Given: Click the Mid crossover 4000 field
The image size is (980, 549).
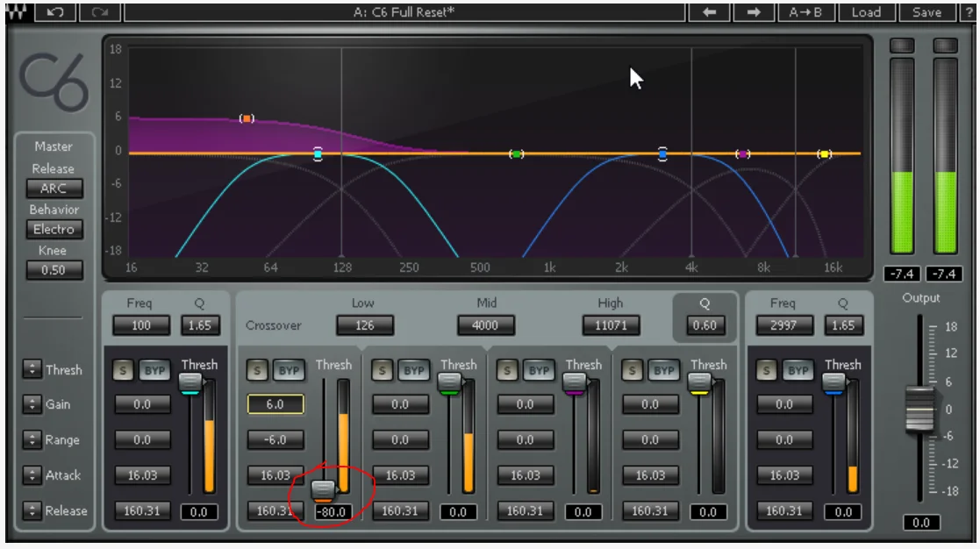Looking at the screenshot, I should click(486, 324).
